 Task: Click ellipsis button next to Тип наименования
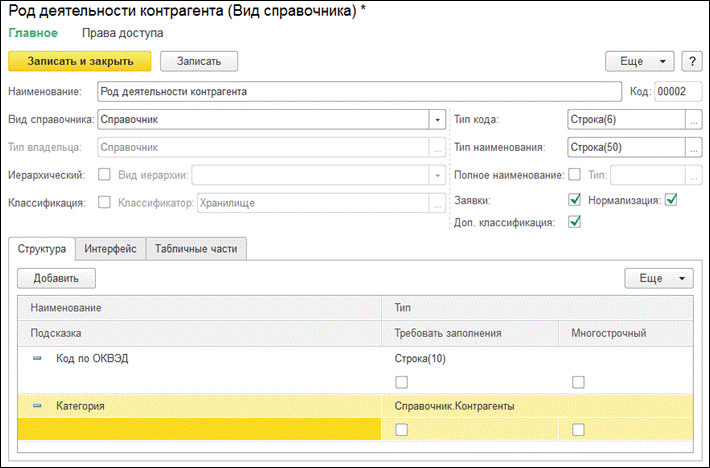tap(693, 148)
